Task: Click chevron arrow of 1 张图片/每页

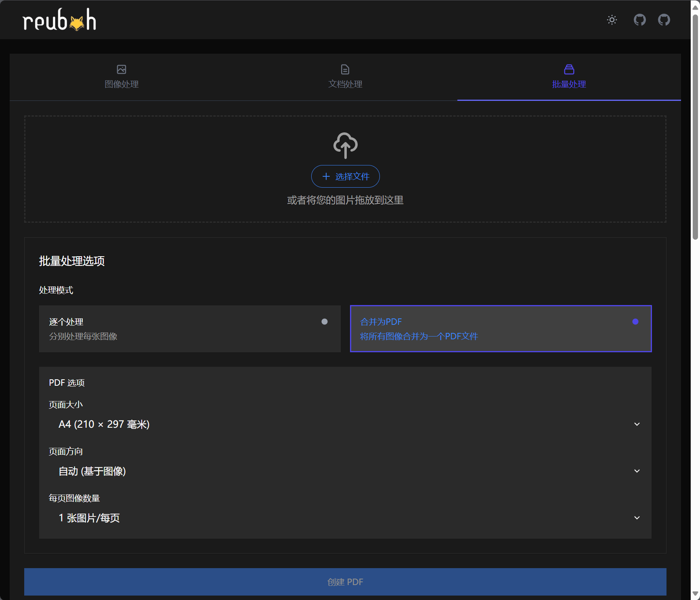Action: (637, 518)
